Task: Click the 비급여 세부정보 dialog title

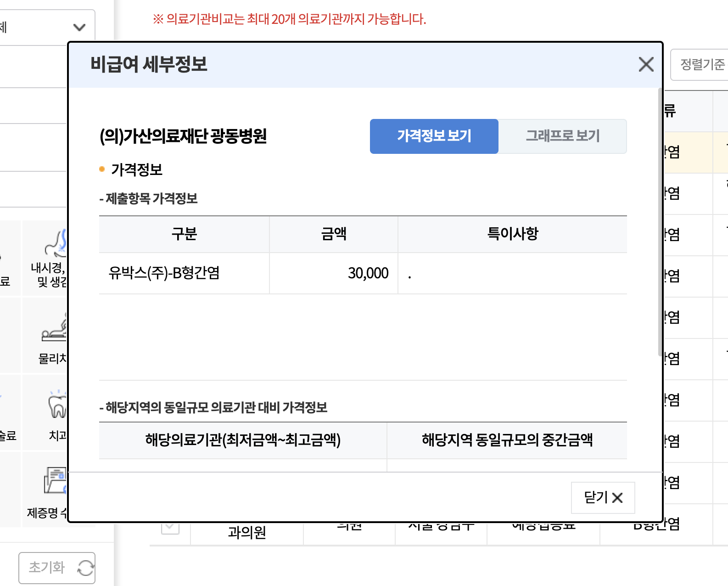Action: (x=149, y=64)
